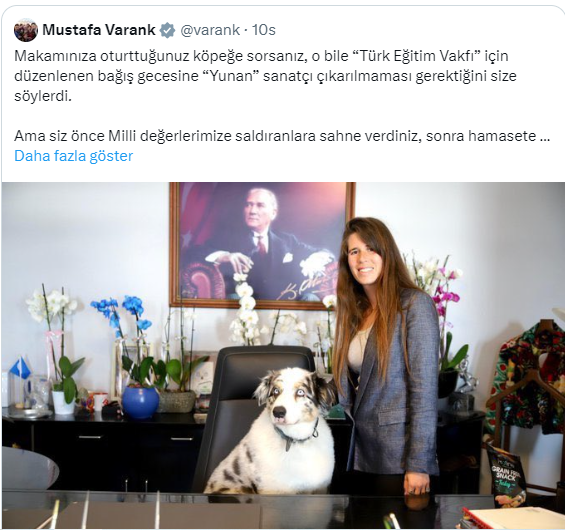
Task: Click the white orchid on left
Action: pos(51,304)
